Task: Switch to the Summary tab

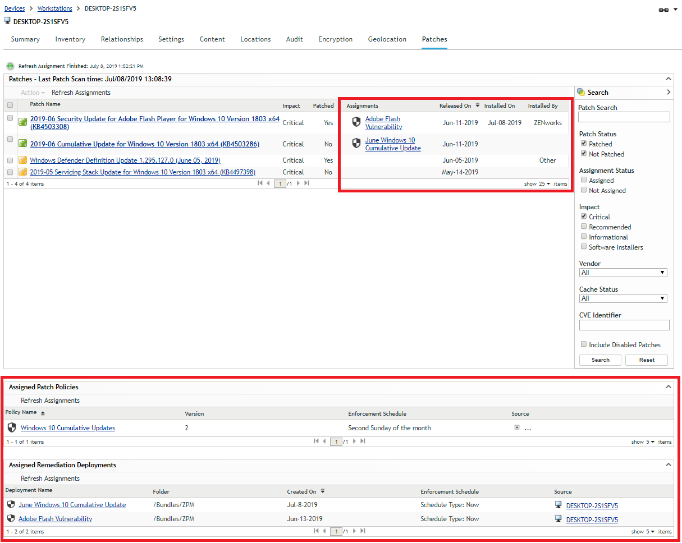Action: [x=25, y=39]
